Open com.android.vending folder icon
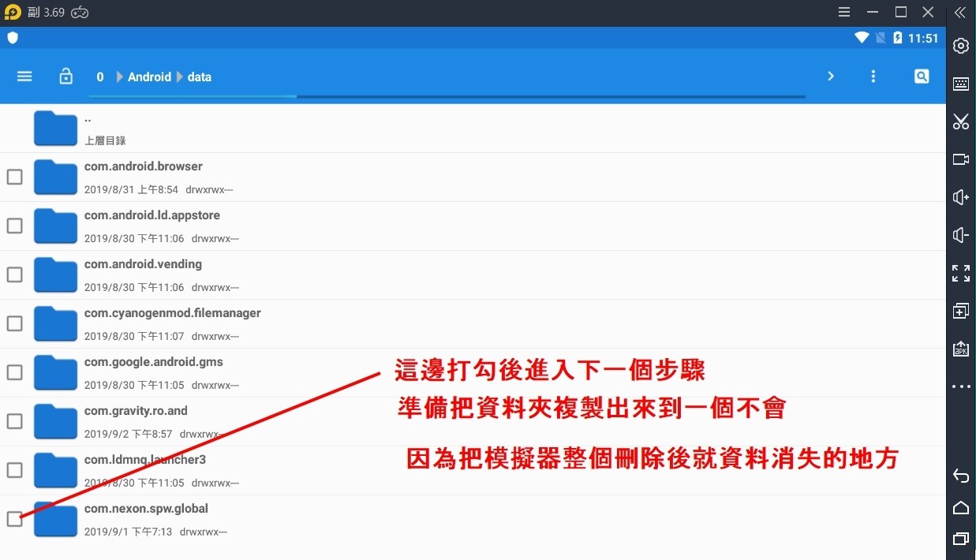Image resolution: width=976 pixels, height=560 pixels. [55, 275]
